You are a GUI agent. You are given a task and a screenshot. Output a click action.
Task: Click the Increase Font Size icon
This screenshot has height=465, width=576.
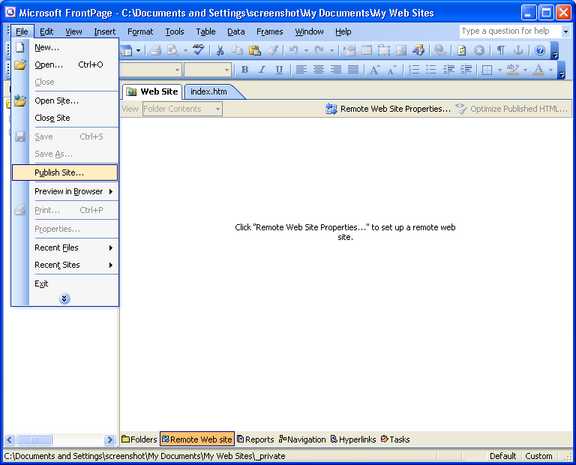pyautogui.click(x=374, y=69)
